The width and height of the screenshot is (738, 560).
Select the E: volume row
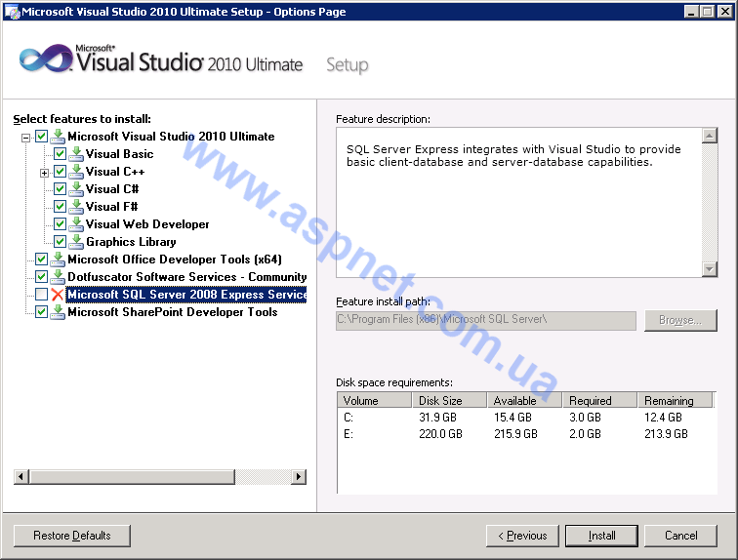point(526,434)
